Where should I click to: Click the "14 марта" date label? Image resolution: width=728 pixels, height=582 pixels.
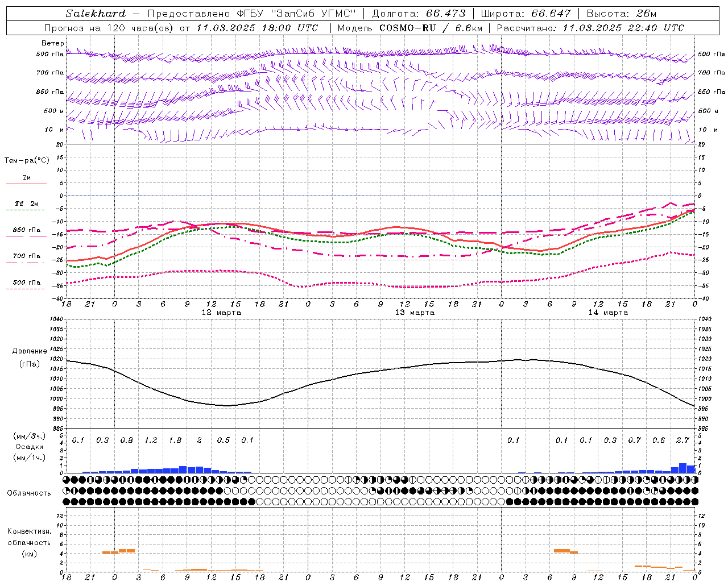tap(608, 313)
